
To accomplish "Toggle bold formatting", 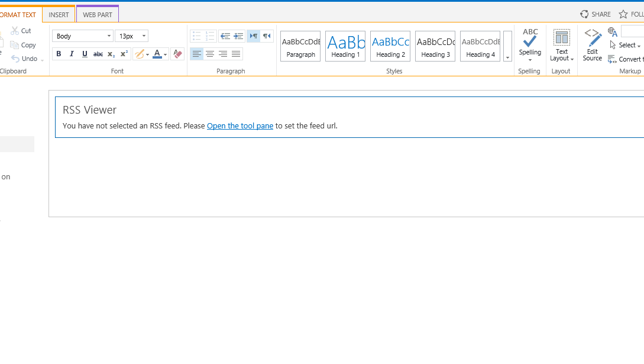I will pyautogui.click(x=59, y=54).
